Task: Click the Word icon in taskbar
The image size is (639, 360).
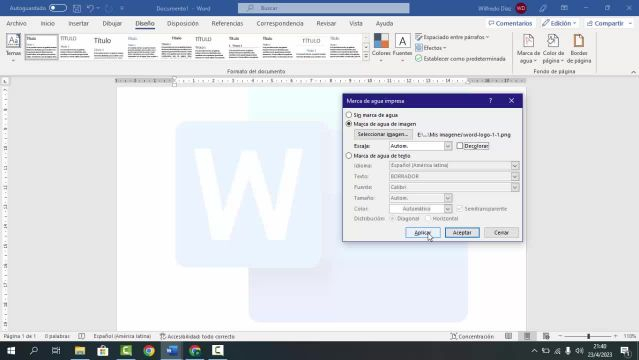Action: (x=172, y=351)
